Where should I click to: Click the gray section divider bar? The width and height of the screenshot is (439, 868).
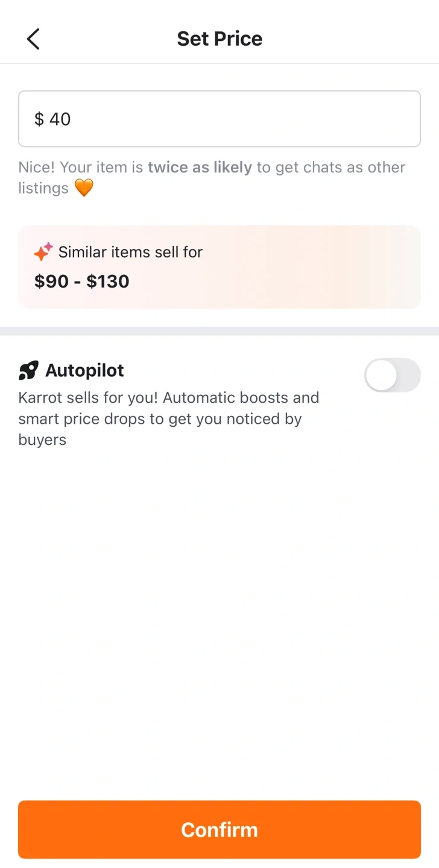(219, 331)
